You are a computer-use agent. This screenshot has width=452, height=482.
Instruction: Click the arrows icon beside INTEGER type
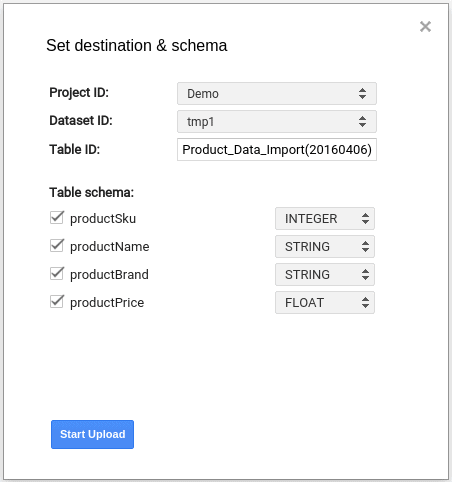[x=365, y=219]
